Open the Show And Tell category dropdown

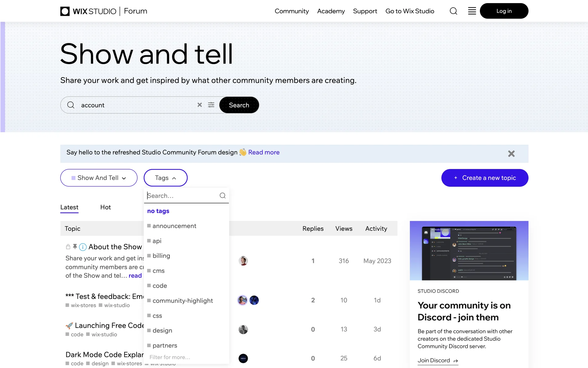click(99, 178)
